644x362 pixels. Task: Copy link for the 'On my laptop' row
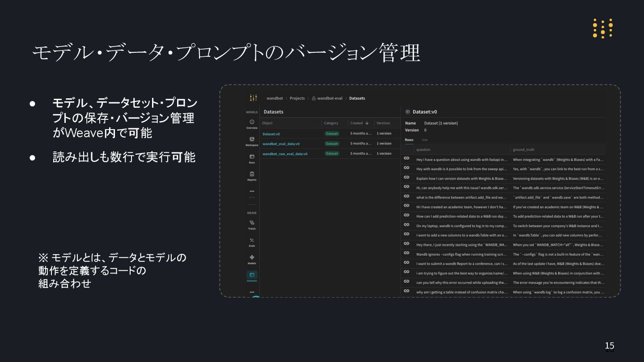coord(407,224)
